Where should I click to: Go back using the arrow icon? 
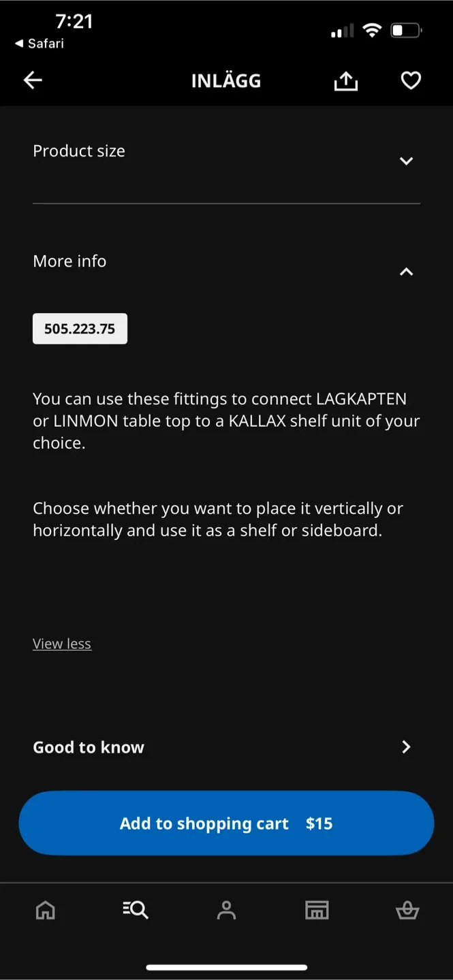pyautogui.click(x=32, y=80)
